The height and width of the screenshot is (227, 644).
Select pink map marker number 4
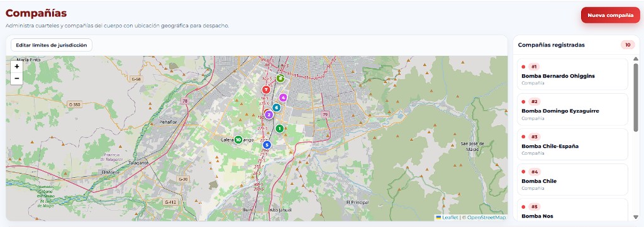(x=282, y=97)
